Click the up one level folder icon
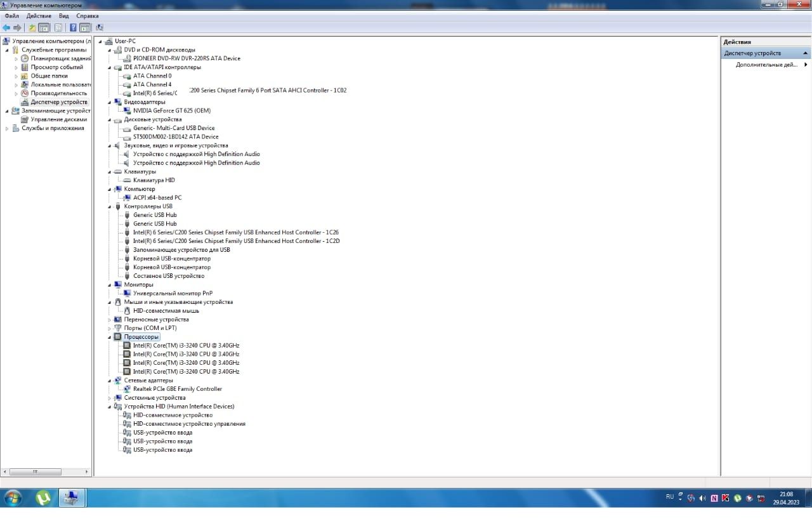The width and height of the screenshot is (812, 519). click(32, 28)
